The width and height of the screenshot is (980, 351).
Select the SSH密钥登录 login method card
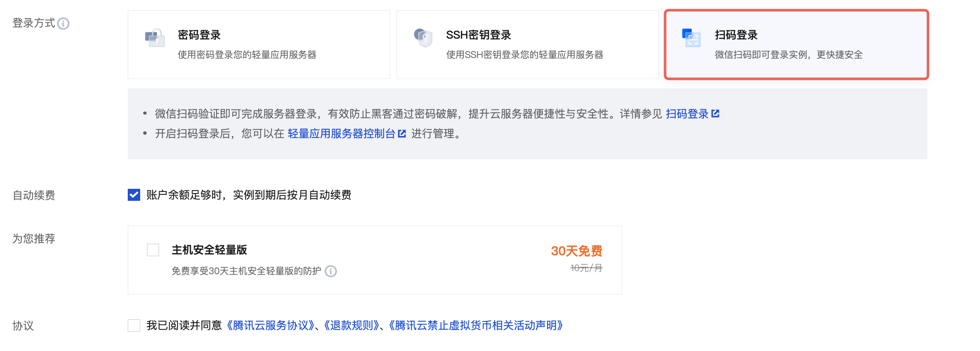[527, 45]
